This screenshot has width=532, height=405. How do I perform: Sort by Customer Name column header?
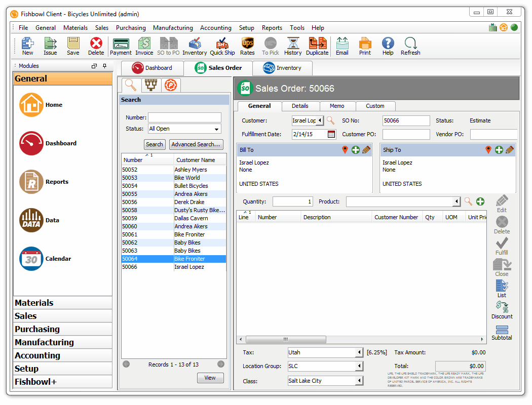[x=200, y=160]
